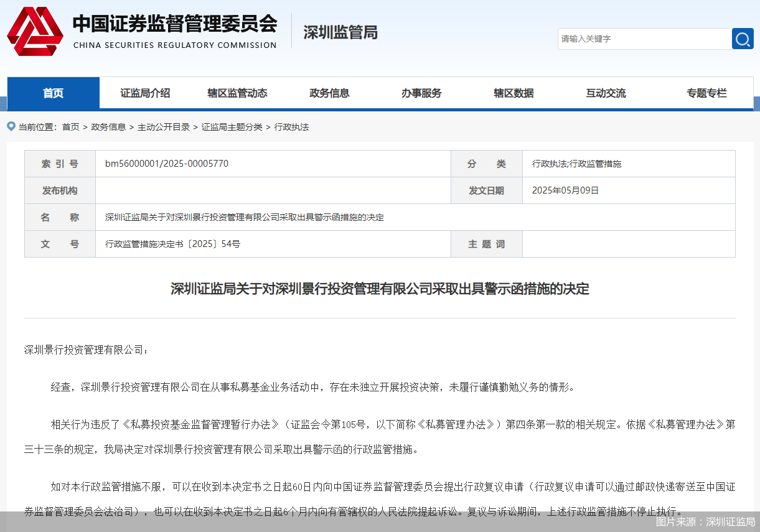Select index number bm56000001/2025-00005770

click(x=167, y=164)
